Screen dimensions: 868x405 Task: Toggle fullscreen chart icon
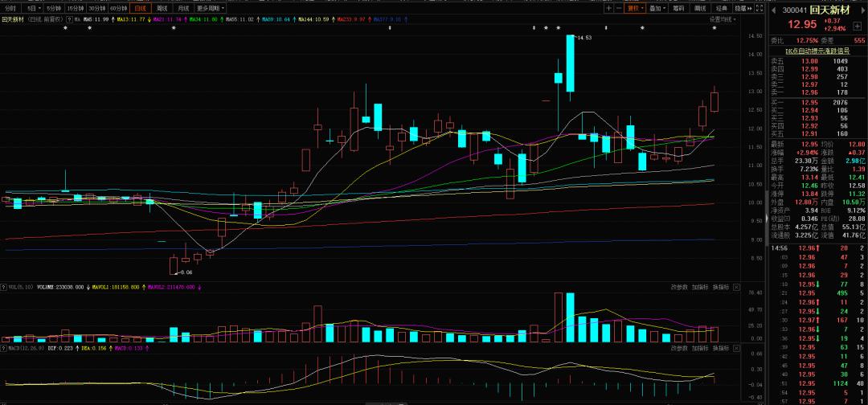coord(760,8)
